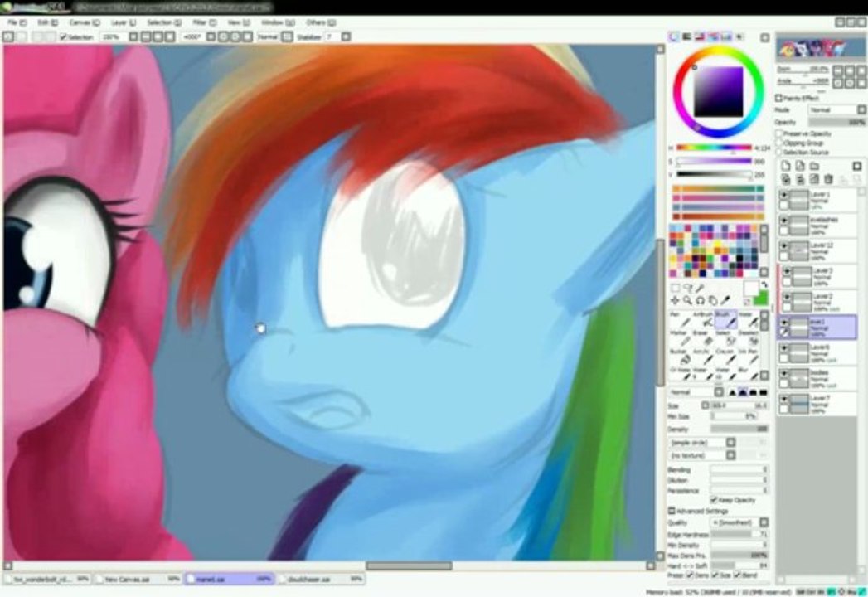
Task: Show the color wheel panel icon
Action: [674, 36]
